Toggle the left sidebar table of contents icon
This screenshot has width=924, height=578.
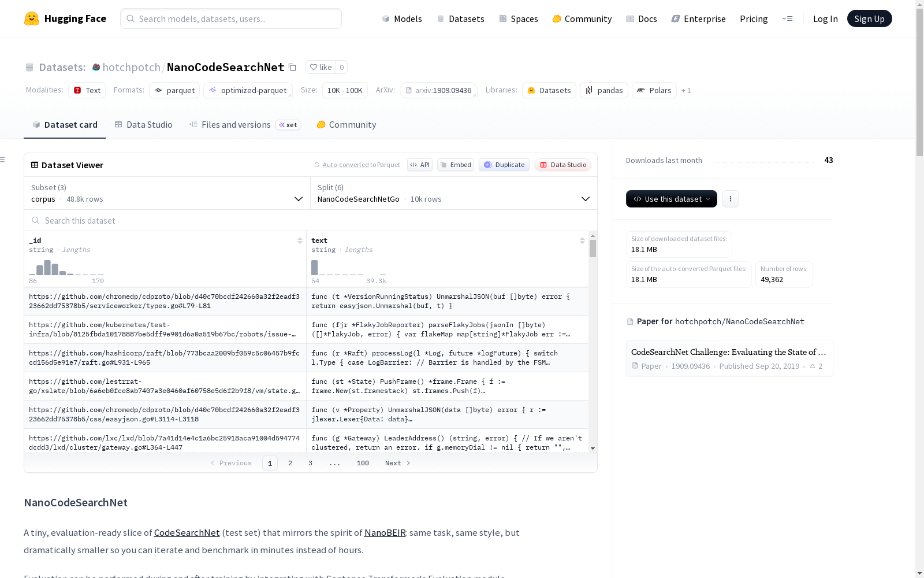click(3, 160)
